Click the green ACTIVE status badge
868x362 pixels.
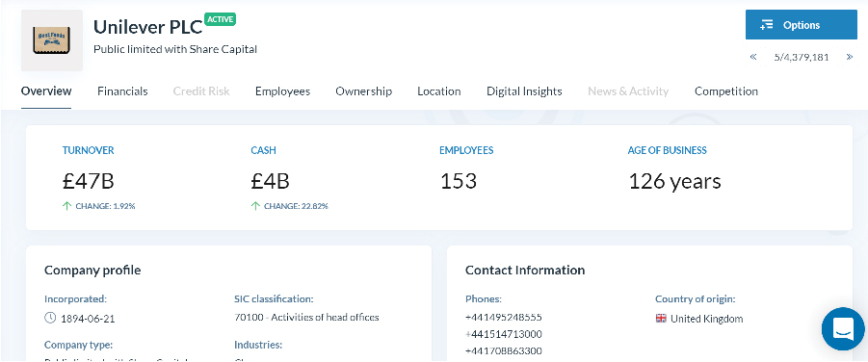tap(221, 19)
